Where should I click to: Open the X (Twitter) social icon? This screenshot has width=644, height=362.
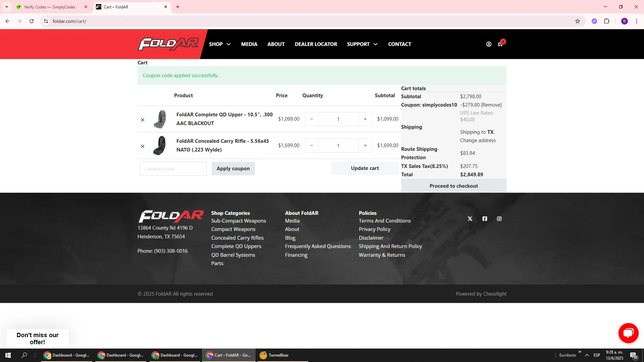click(470, 219)
